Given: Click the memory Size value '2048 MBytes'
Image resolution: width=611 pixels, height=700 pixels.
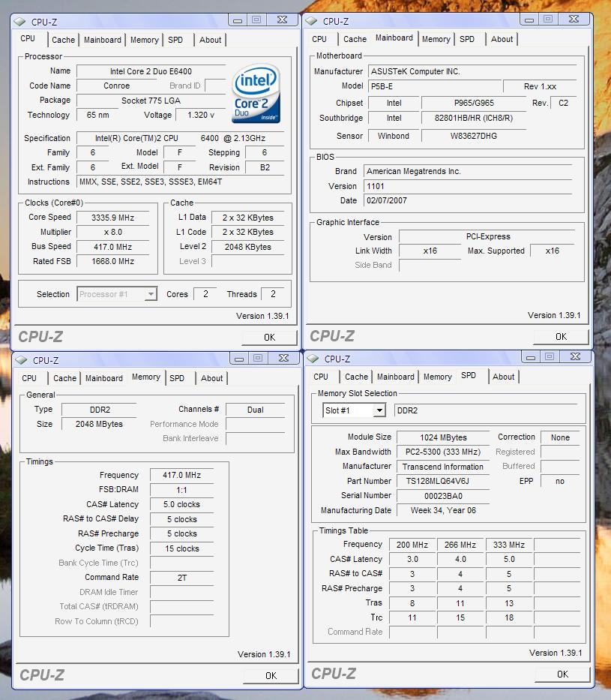Looking at the screenshot, I should [x=99, y=424].
